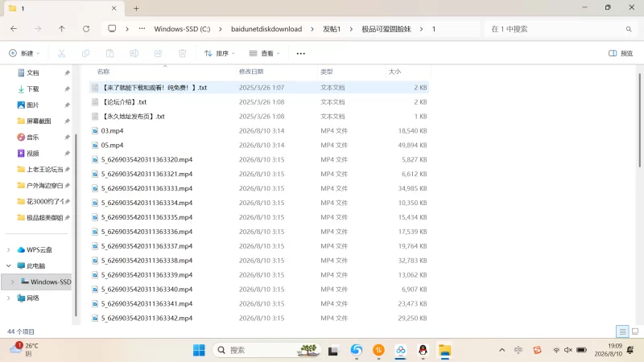Open Edge browser from taskbar

[357, 350]
